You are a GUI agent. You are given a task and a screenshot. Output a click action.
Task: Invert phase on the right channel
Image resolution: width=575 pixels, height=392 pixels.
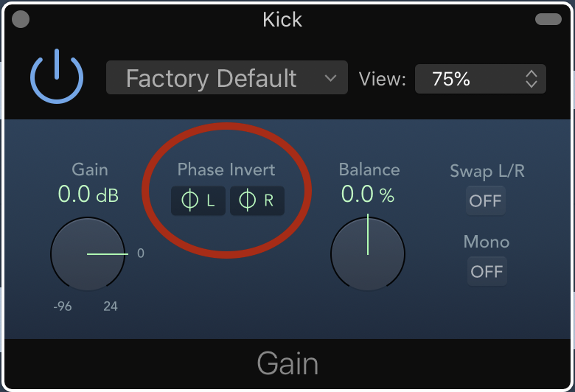pos(257,200)
